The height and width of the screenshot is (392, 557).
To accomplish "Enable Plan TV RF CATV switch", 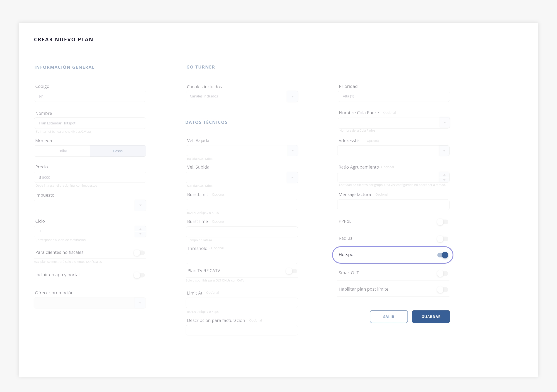I will pyautogui.click(x=291, y=271).
